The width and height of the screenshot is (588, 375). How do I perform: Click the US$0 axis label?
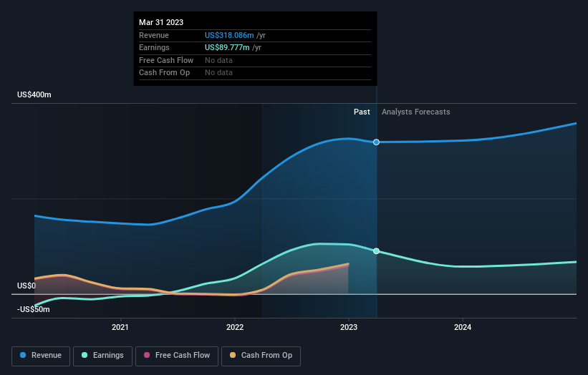pyautogui.click(x=26, y=286)
